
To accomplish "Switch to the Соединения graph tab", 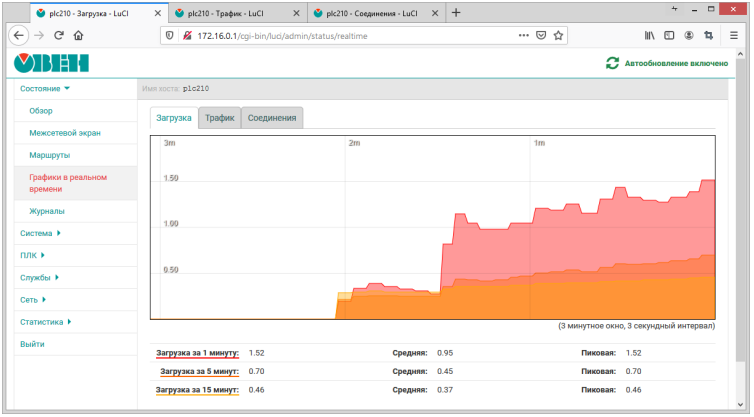I will (272, 118).
